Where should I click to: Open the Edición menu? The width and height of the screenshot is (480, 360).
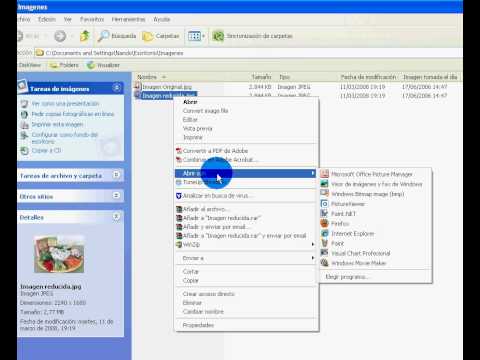[47, 19]
